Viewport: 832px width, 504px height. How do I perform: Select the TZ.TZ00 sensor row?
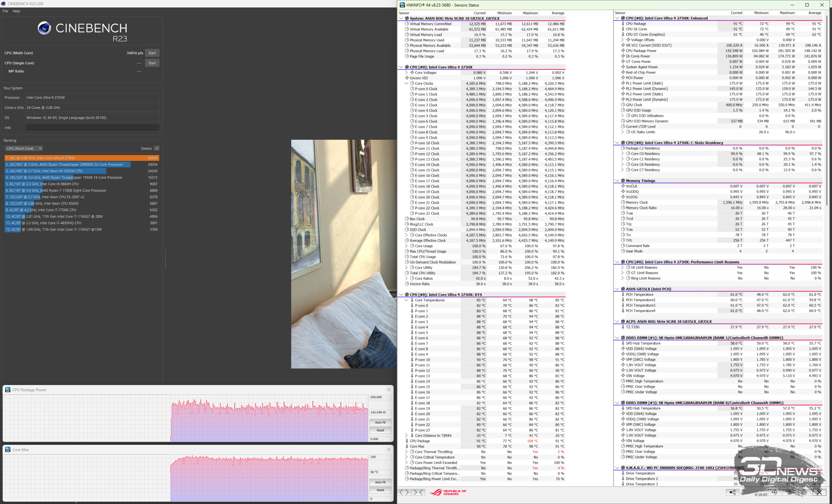[x=721, y=327]
